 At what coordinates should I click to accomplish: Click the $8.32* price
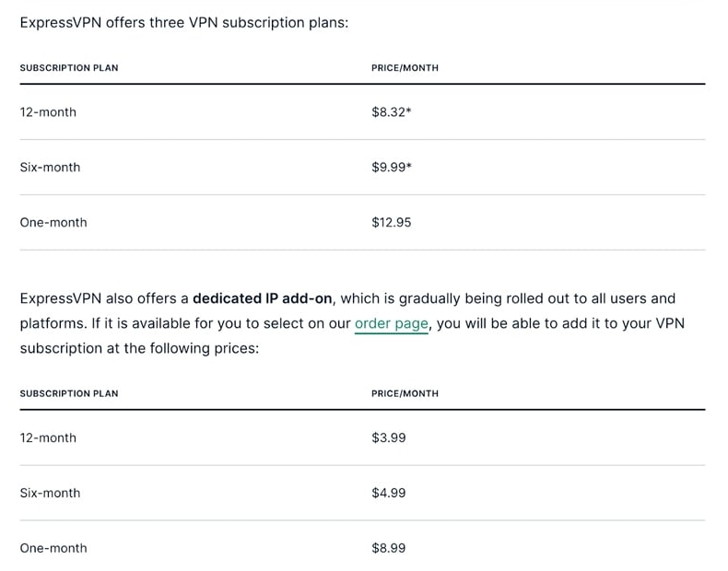(391, 112)
